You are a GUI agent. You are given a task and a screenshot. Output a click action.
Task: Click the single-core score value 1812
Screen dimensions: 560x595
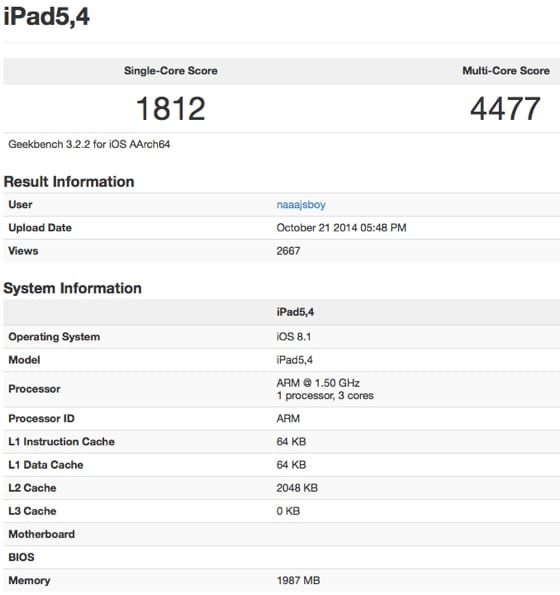point(171,109)
